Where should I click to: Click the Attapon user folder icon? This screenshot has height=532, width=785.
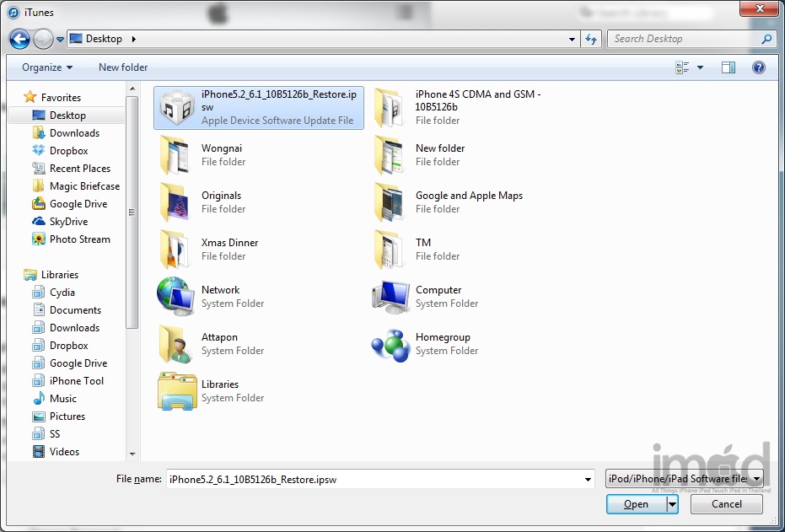pos(175,344)
